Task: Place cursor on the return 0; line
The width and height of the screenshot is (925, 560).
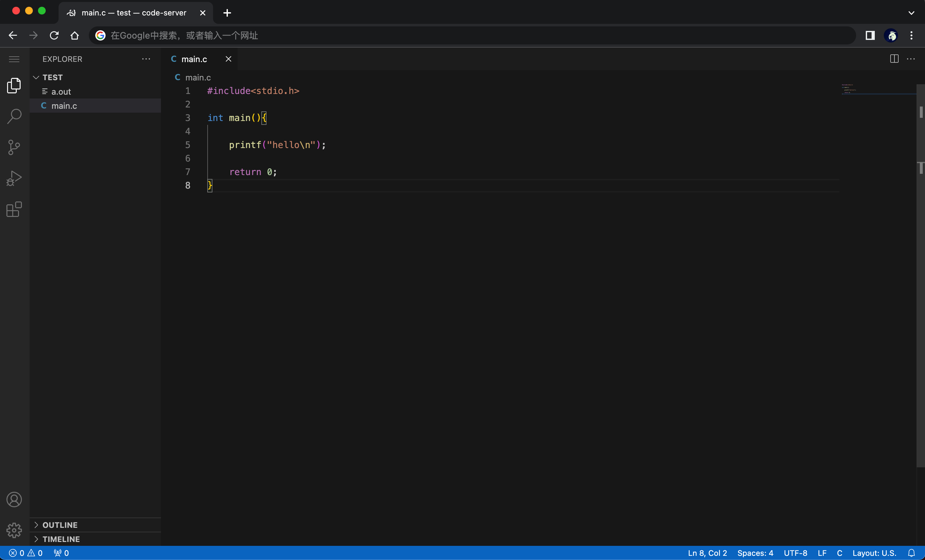Action: click(253, 172)
